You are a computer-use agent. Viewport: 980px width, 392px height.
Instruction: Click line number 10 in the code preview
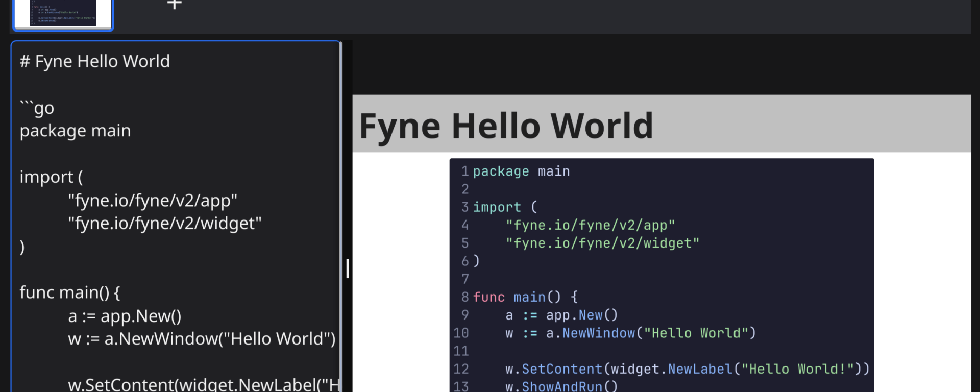(461, 333)
